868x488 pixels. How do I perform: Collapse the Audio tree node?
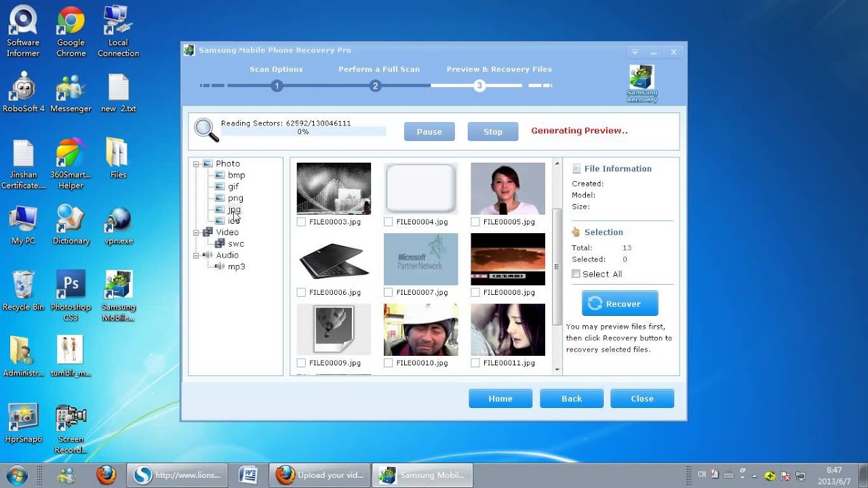click(197, 255)
